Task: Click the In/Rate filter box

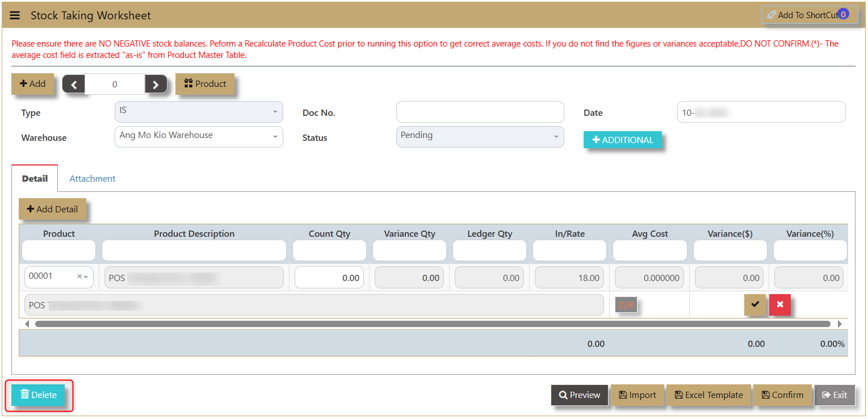Action: (569, 250)
